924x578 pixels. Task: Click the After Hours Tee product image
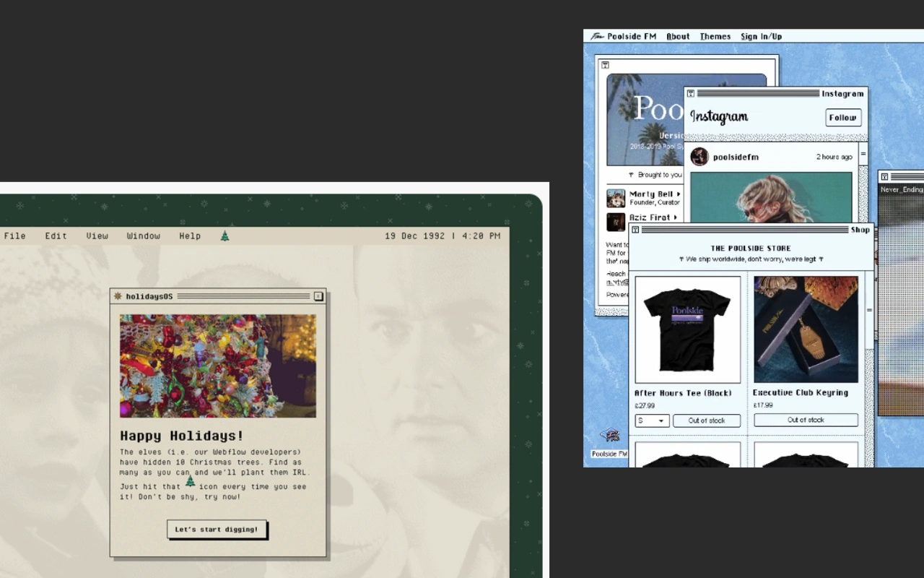687,329
